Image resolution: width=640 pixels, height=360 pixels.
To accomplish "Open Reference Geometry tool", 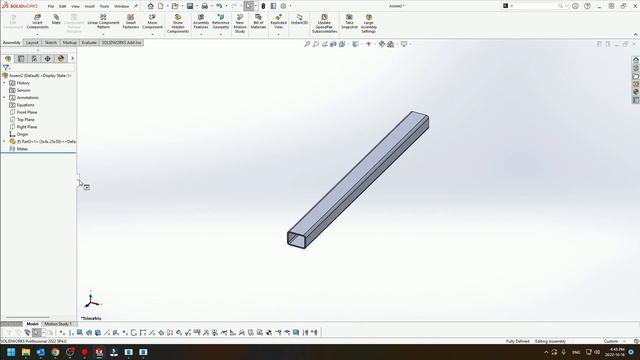I will click(x=221, y=21).
